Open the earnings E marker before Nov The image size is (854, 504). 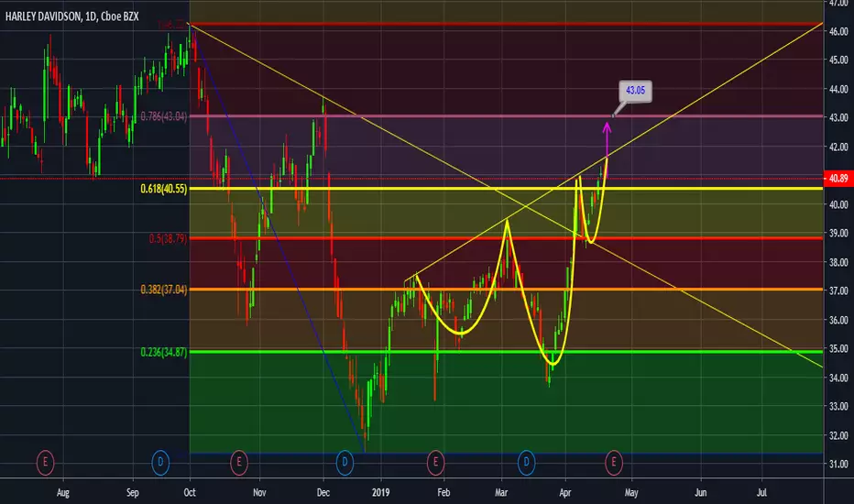point(238,463)
